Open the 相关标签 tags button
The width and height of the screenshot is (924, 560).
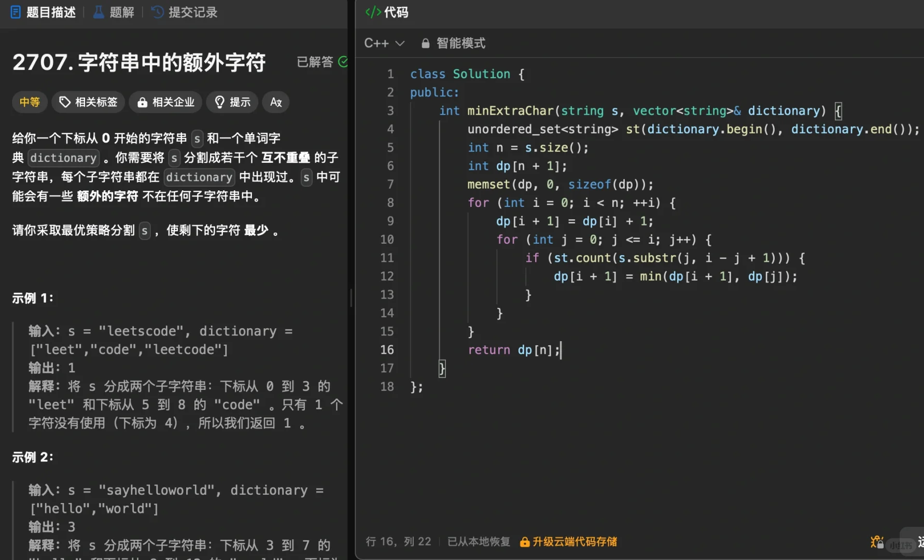[x=88, y=102]
